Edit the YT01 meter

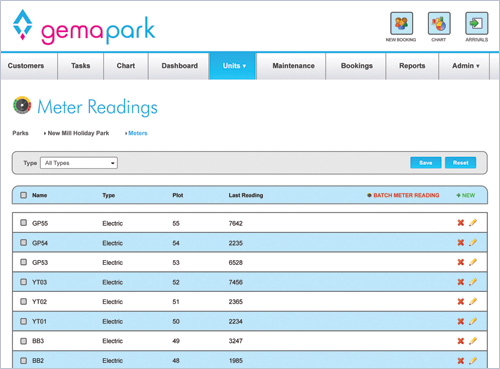tap(473, 321)
